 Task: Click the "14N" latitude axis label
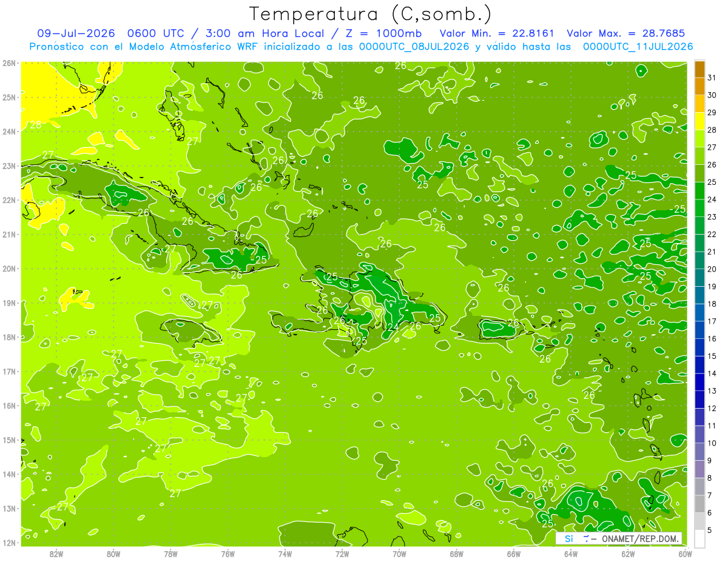[9, 474]
